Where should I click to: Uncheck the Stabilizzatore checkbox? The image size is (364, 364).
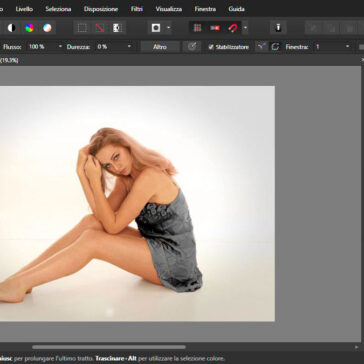(x=211, y=47)
